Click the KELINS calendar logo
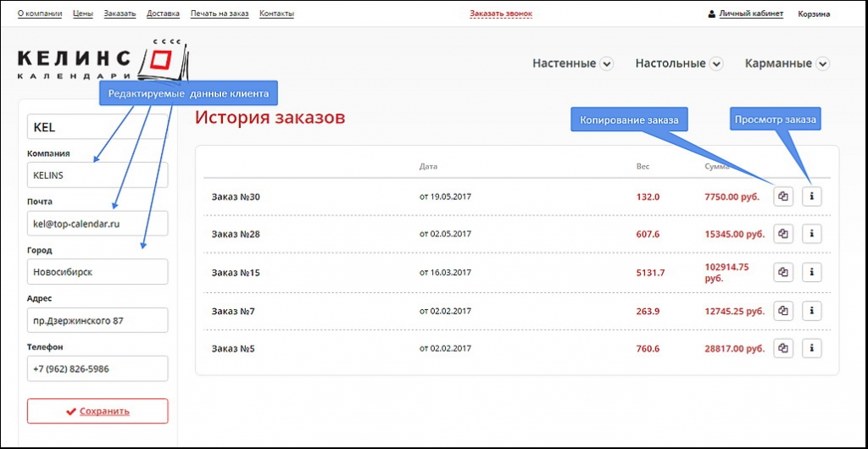 (102, 61)
